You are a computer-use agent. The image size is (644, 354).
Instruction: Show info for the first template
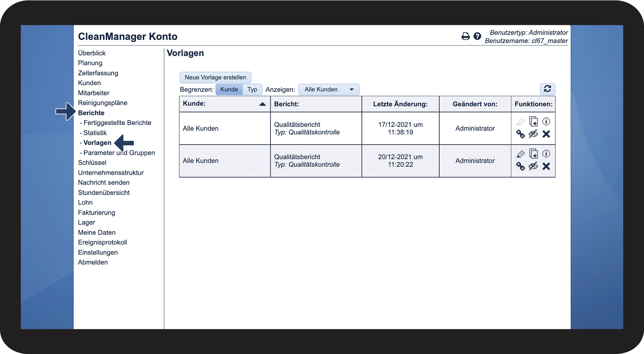pyautogui.click(x=546, y=121)
